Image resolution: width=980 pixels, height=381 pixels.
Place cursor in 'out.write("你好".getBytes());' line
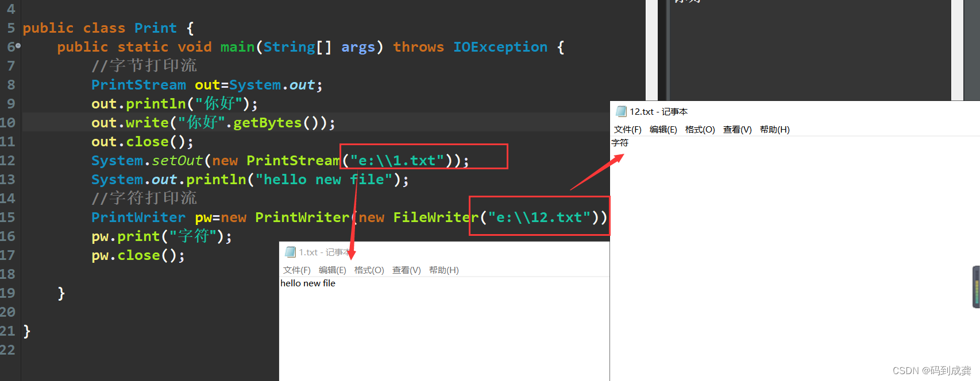tap(213, 123)
